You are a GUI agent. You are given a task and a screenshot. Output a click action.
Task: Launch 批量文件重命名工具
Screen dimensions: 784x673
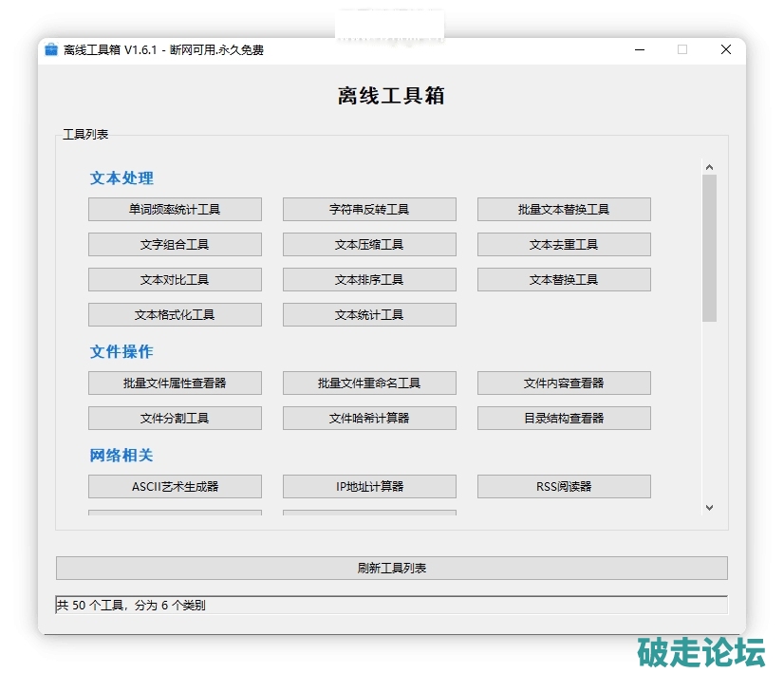point(369,383)
